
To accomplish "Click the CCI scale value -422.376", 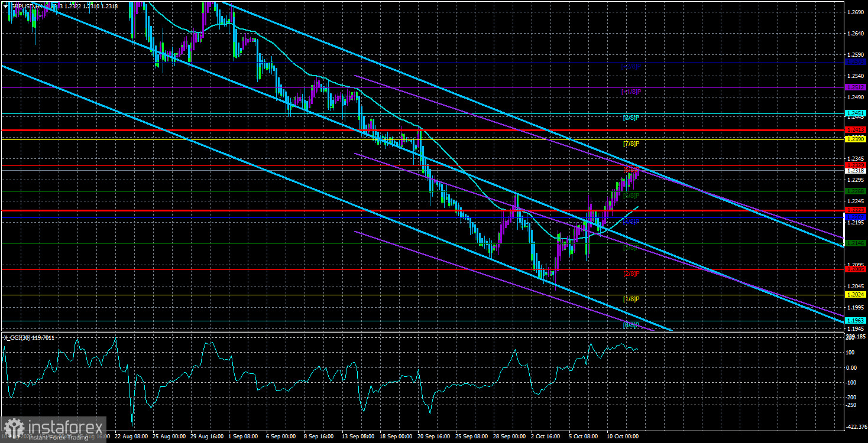I will pos(856,426).
